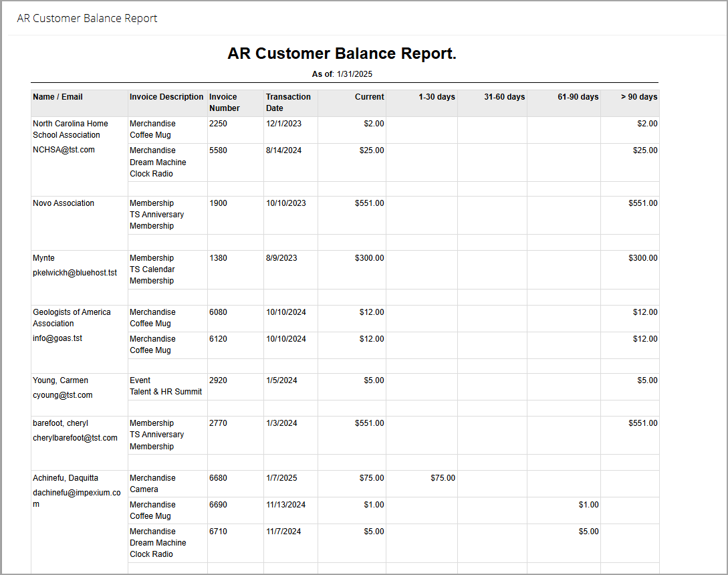
Task: Click the 'As of: 1/31/2025' date line
Action: point(342,74)
